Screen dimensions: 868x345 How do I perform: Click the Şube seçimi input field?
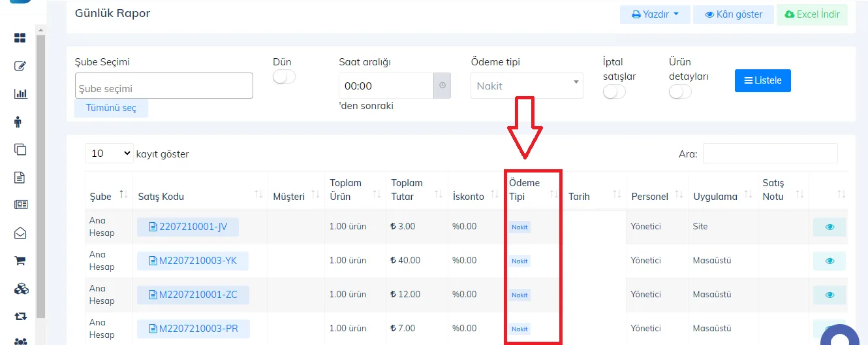pyautogui.click(x=164, y=86)
